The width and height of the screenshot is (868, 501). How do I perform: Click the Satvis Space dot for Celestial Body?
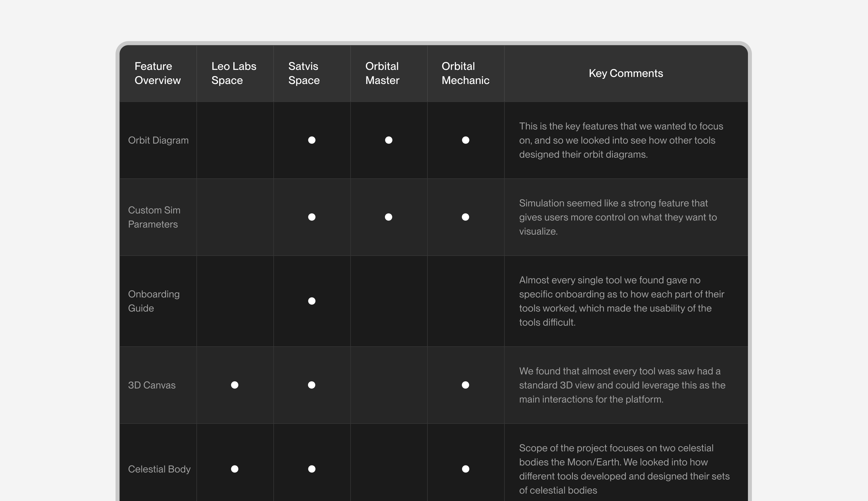pyautogui.click(x=312, y=469)
